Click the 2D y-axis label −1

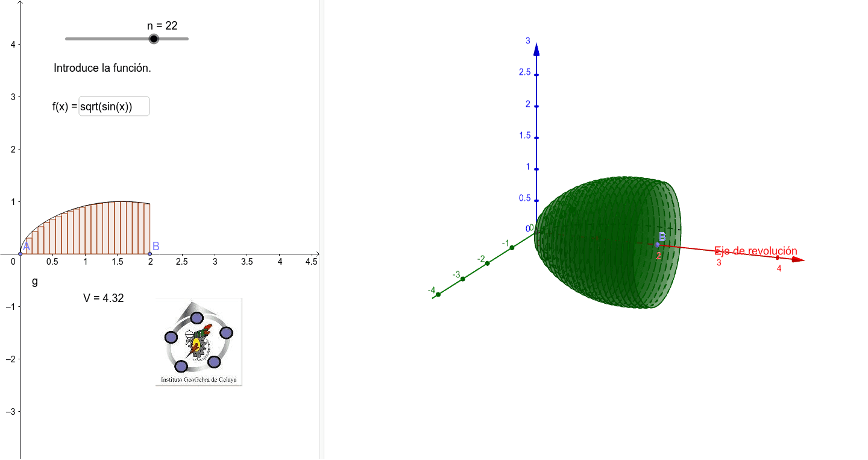[10, 307]
